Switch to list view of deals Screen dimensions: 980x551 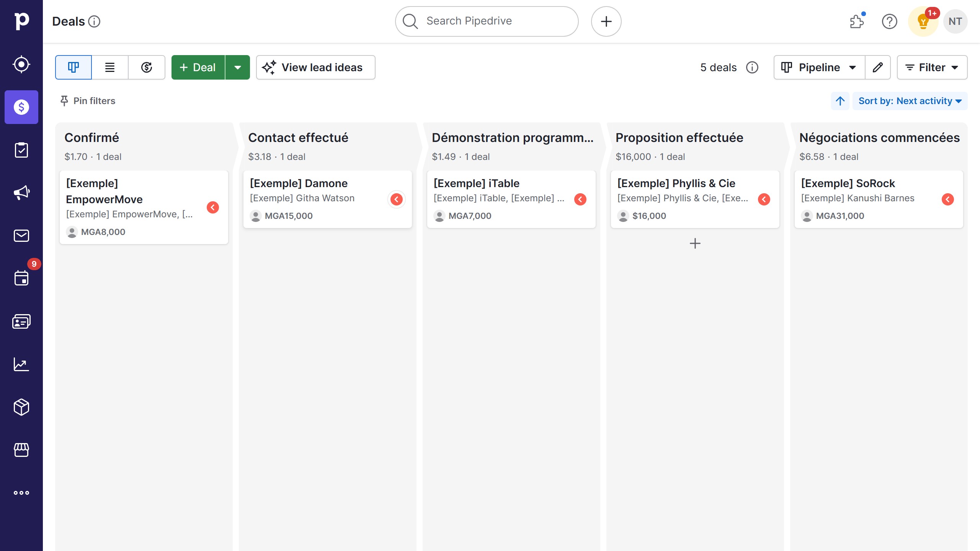pyautogui.click(x=110, y=67)
